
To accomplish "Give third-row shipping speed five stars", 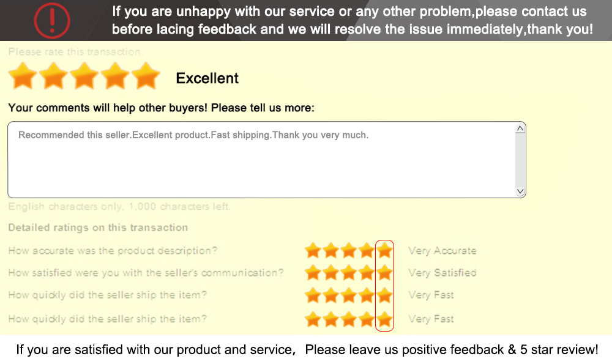I will 384,295.
